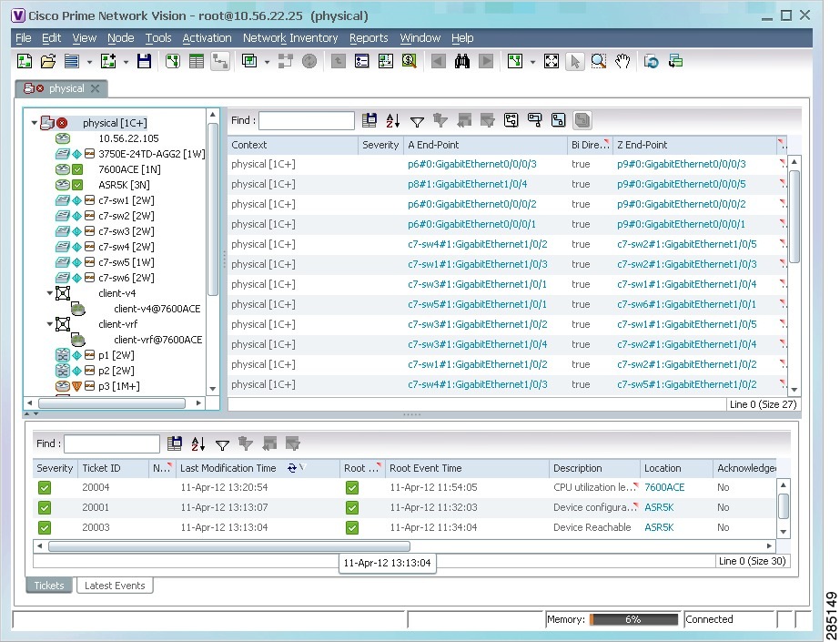
Task: Select ticket row 20004
Action: pos(404,488)
